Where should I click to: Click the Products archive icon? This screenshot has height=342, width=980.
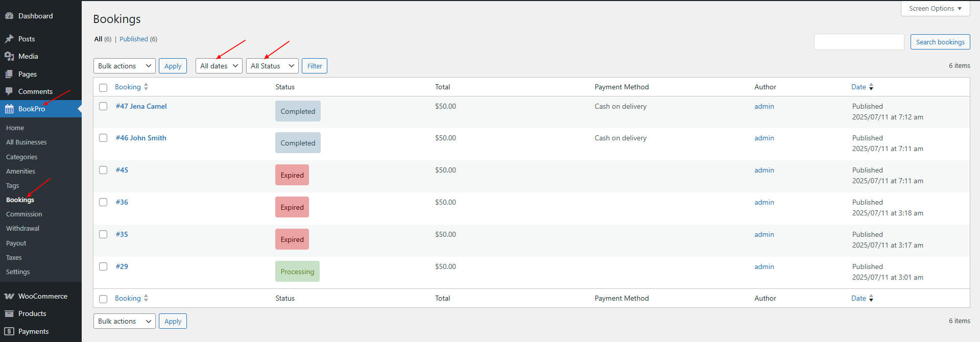pos(9,313)
